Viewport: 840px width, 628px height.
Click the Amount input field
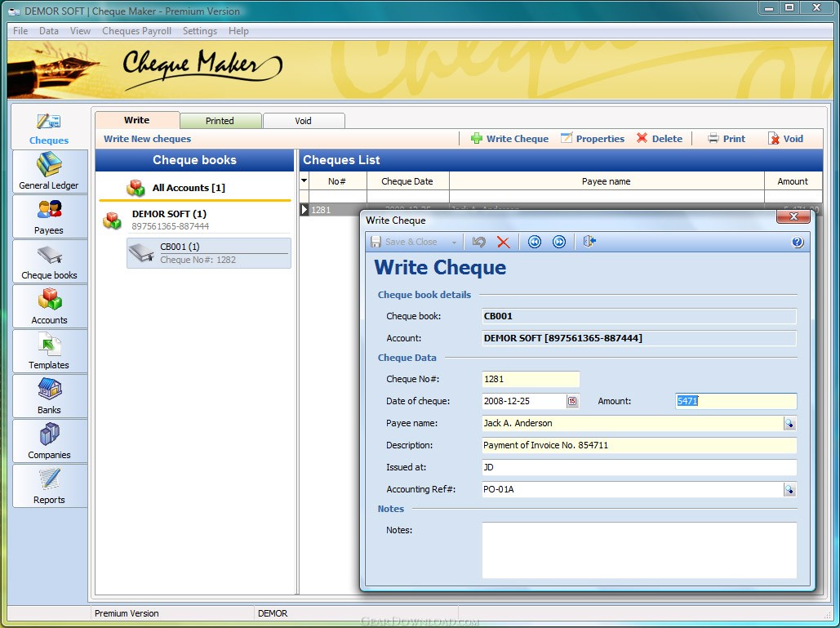(x=736, y=401)
